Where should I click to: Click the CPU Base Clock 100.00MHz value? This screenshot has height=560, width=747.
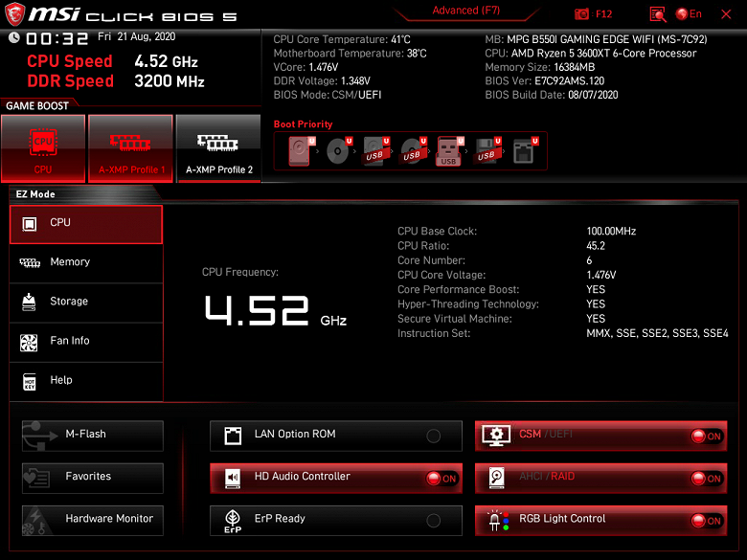click(611, 232)
